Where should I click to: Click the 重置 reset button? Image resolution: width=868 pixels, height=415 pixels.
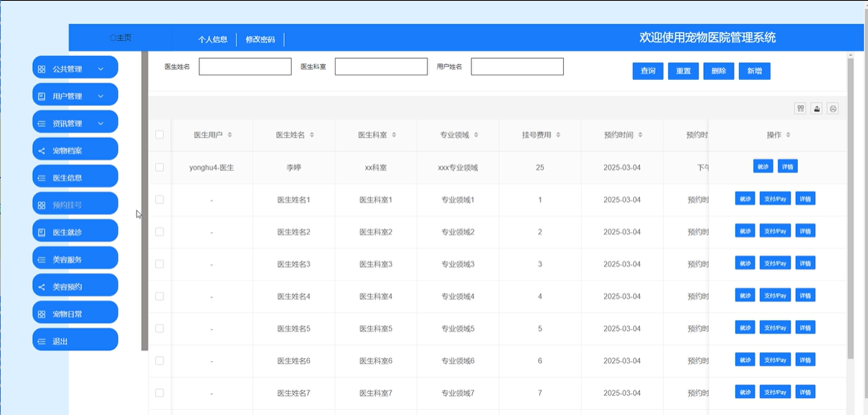684,71
